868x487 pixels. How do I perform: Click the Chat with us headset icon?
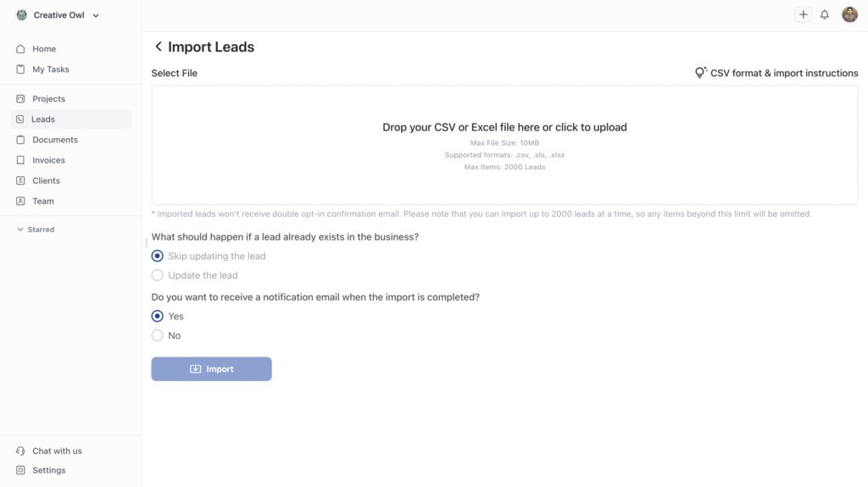(x=21, y=451)
